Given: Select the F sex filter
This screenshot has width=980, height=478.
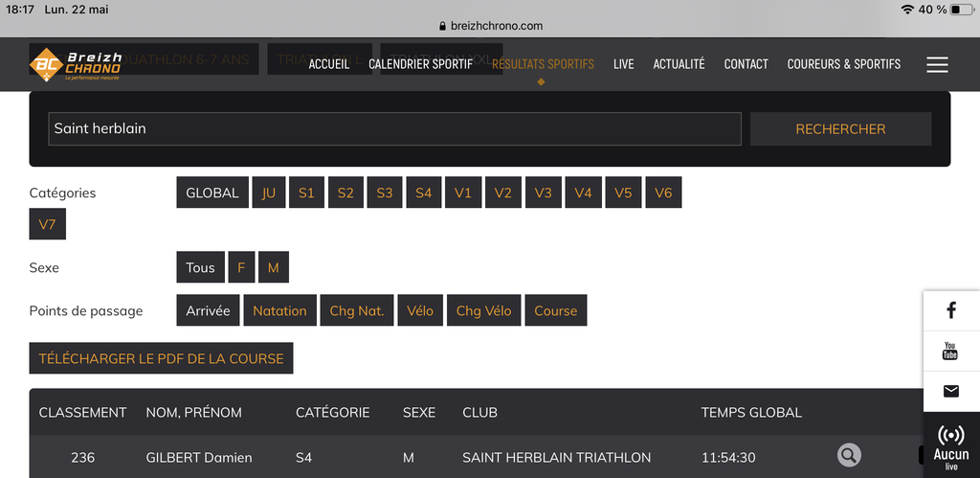Looking at the screenshot, I should pos(241,268).
